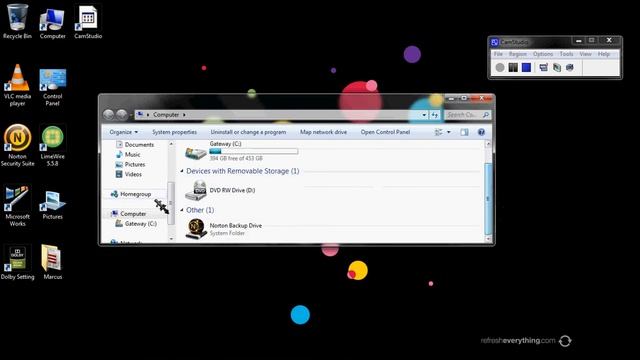Open CamStudio Options menu

coord(543,54)
